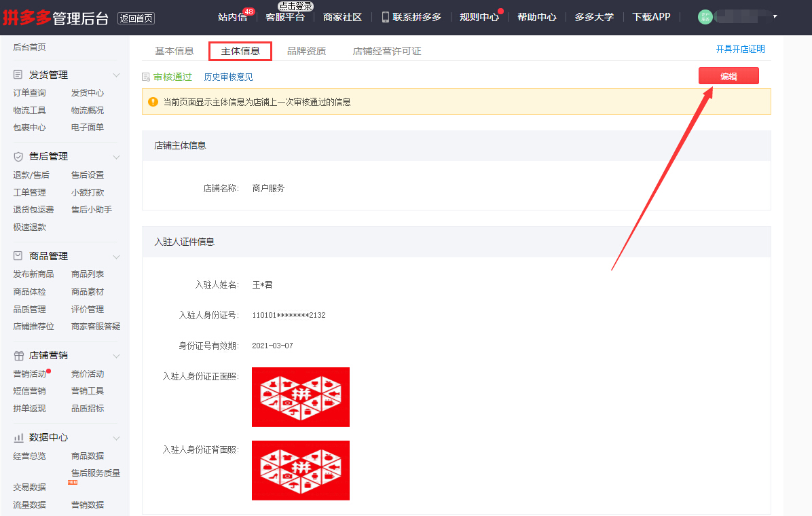This screenshot has height=516, width=812.
Task: Open 退款/售后 in sidebar
Action: pyautogui.click(x=31, y=175)
